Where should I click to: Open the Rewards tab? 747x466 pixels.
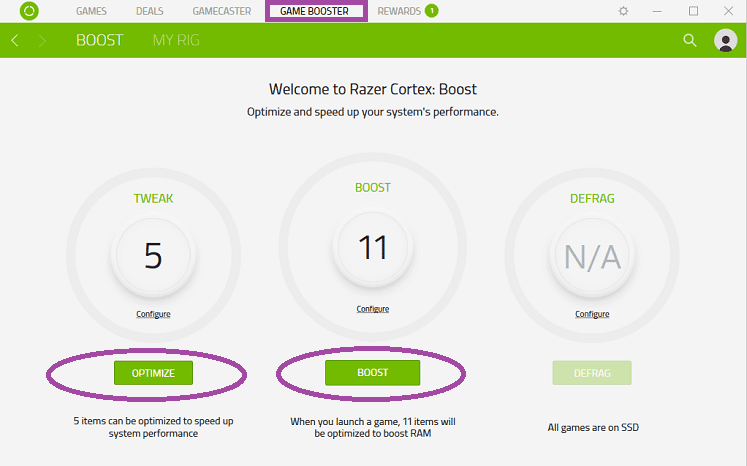point(399,11)
